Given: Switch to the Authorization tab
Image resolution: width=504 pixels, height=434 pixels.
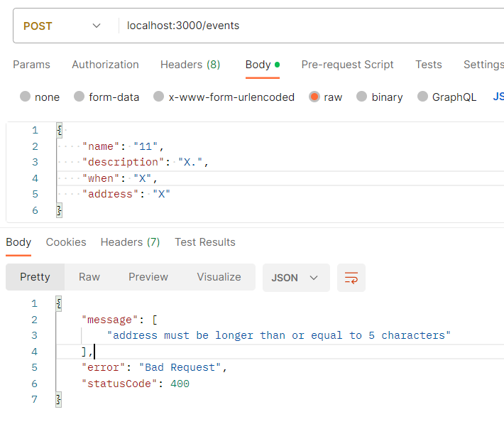Looking at the screenshot, I should tap(105, 65).
